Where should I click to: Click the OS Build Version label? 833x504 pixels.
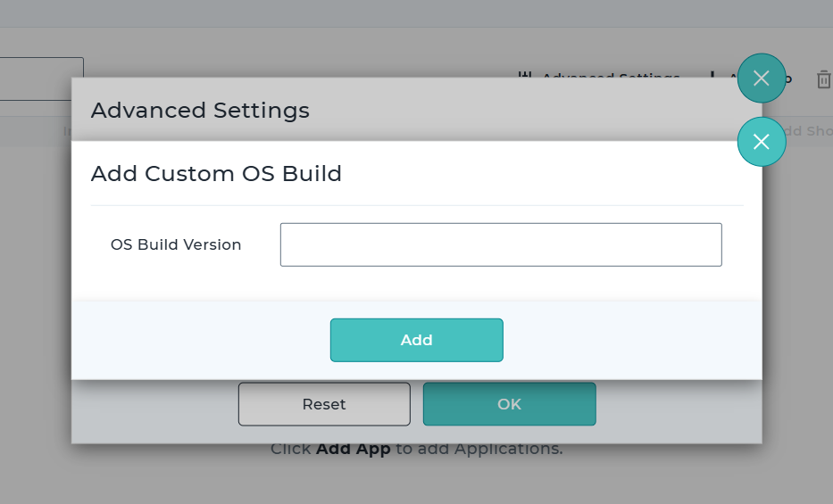176,244
